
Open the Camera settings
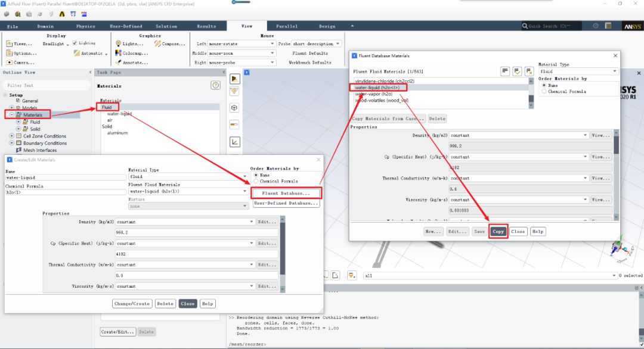tap(20, 63)
